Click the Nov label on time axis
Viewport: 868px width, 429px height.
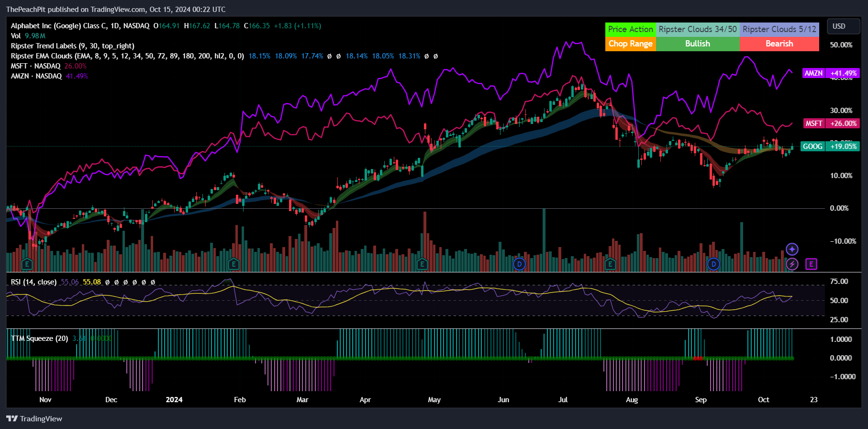click(x=45, y=400)
